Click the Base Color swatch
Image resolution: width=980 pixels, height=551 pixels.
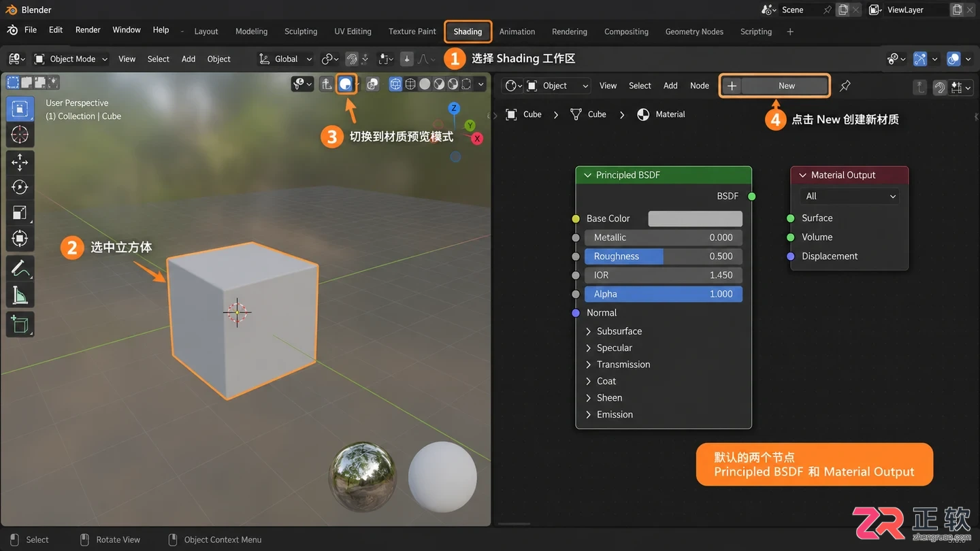point(695,218)
